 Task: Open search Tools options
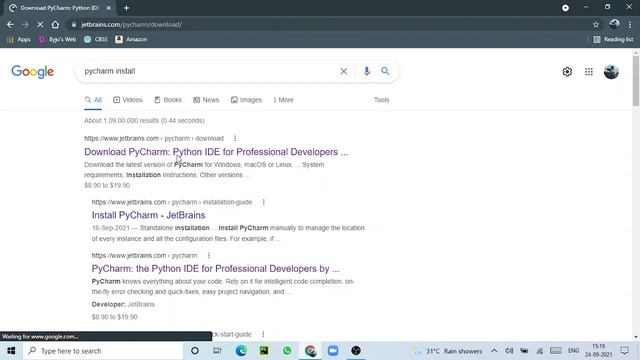point(382,100)
